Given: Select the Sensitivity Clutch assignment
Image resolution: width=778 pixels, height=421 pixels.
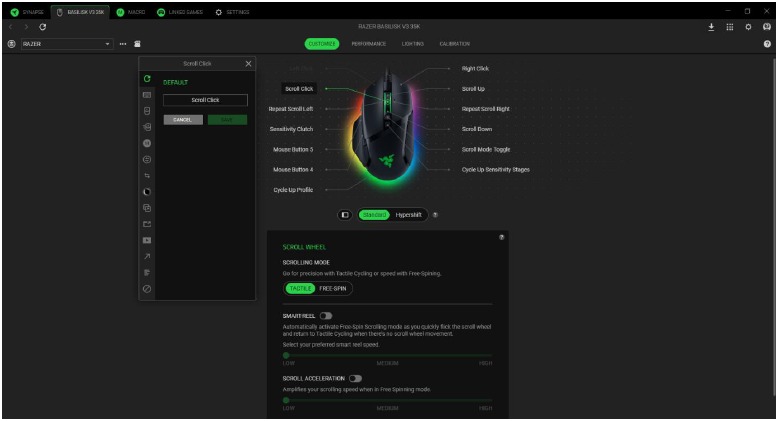Looking at the screenshot, I should (x=291, y=129).
